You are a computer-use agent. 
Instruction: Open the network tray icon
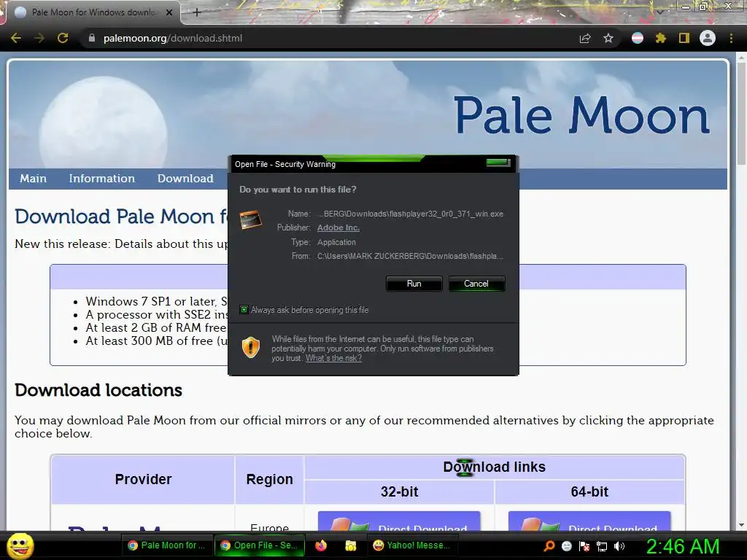[602, 546]
